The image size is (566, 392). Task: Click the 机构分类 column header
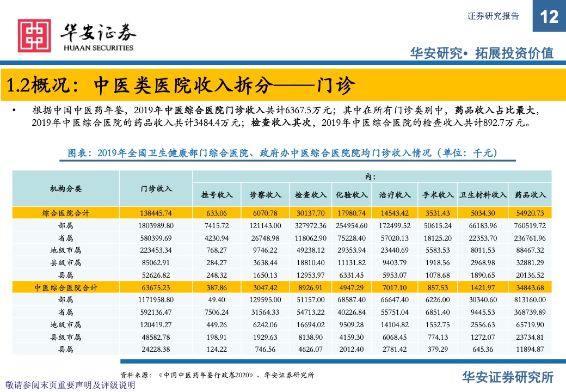[66, 188]
